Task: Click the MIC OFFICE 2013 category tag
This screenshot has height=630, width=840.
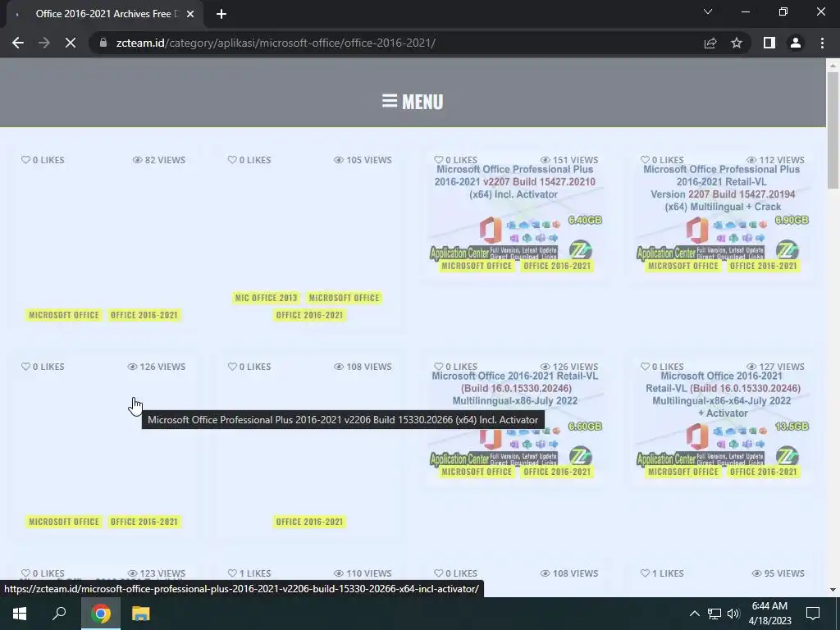Action: [266, 298]
